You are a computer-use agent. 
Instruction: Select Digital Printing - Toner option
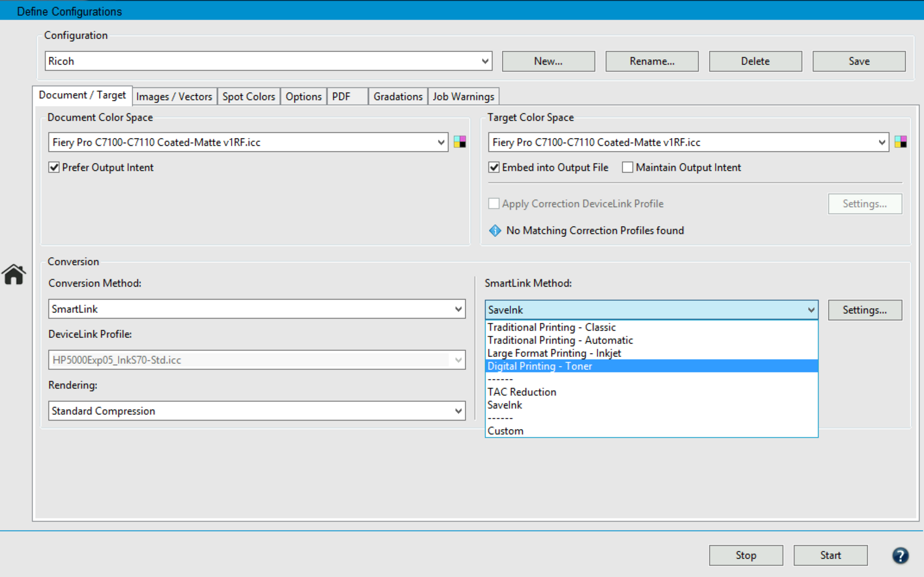coord(540,366)
